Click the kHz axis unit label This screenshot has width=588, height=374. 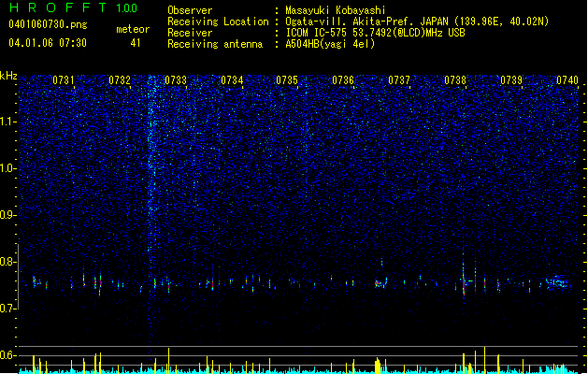click(8, 76)
